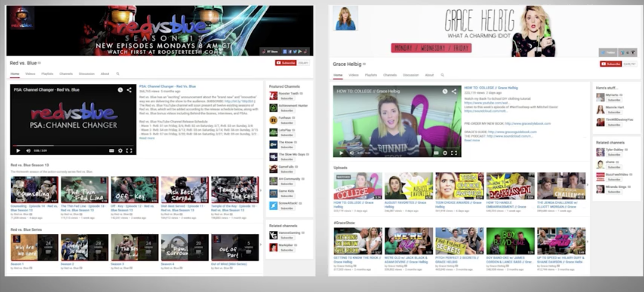Play the PSA: Channel Changer video

[18, 151]
